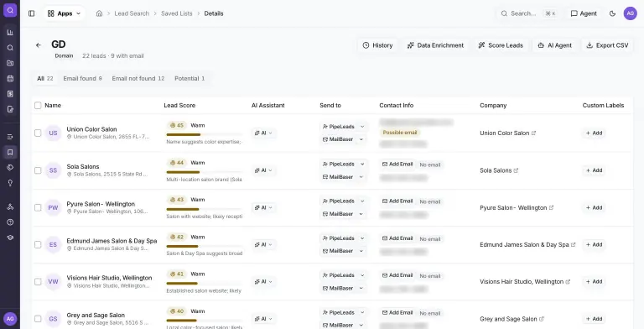The image size is (644, 329).
Task: Focus the top Search field
Action: (x=528, y=13)
